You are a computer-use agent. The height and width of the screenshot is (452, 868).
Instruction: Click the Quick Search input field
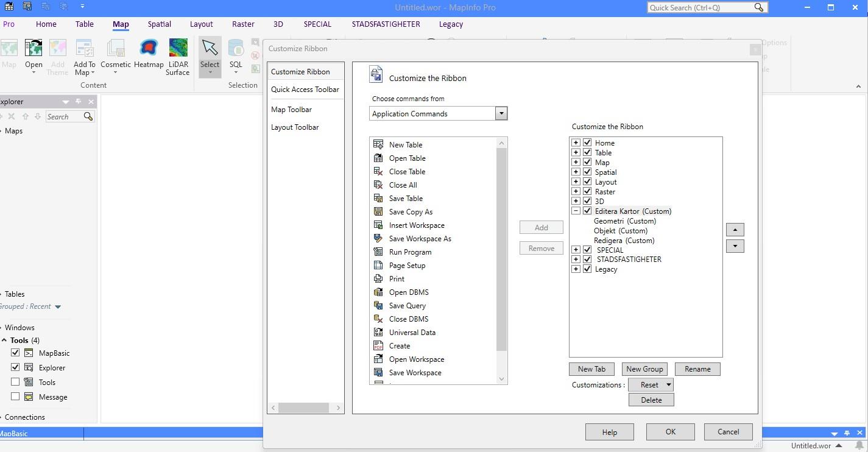[x=700, y=7]
